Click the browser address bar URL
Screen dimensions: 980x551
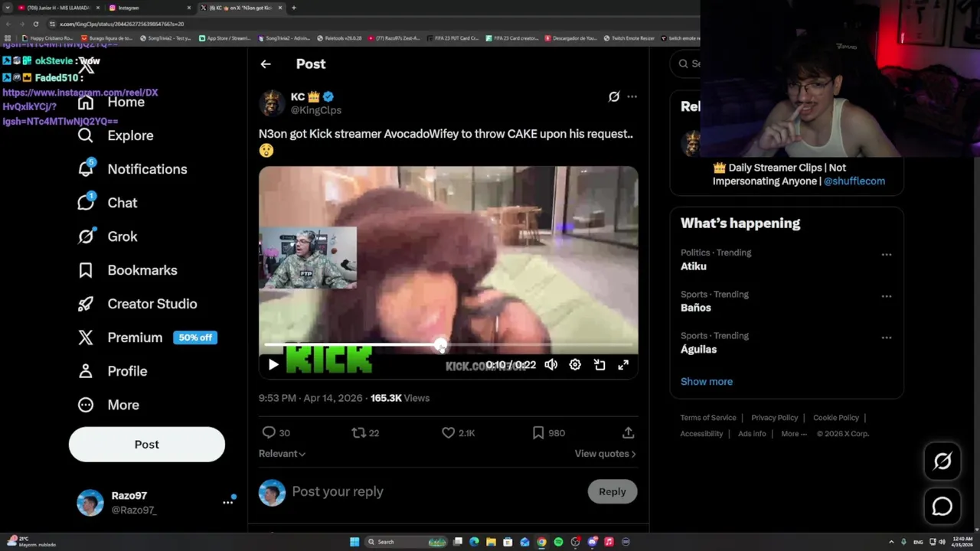tap(122, 24)
